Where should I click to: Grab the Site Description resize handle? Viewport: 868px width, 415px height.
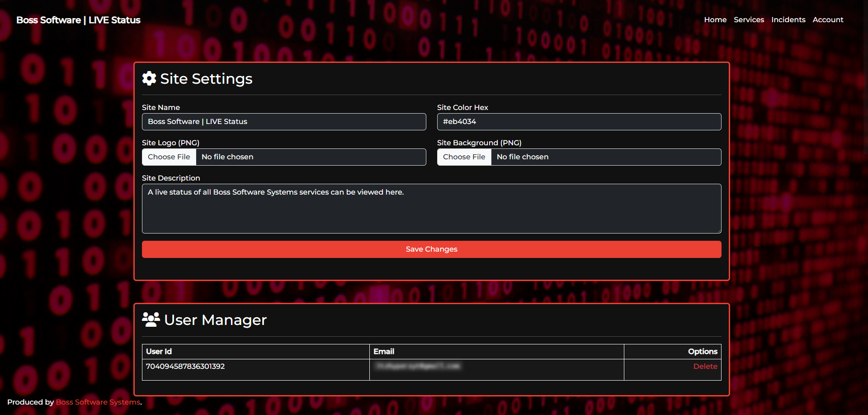click(x=718, y=230)
